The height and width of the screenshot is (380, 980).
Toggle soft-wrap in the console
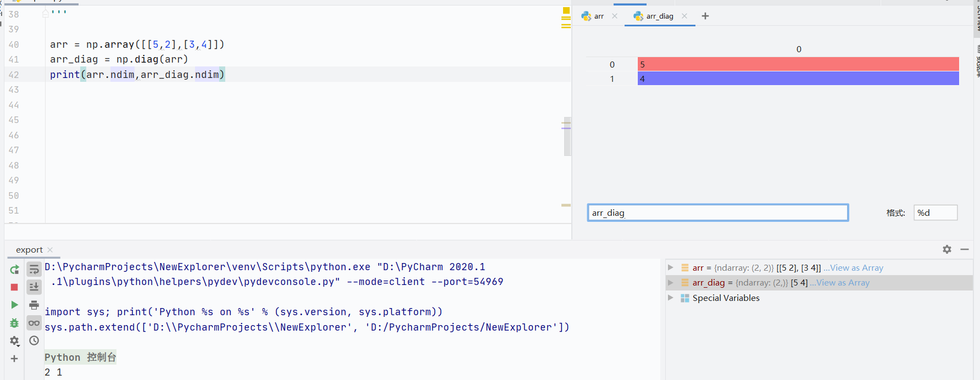tap(34, 270)
